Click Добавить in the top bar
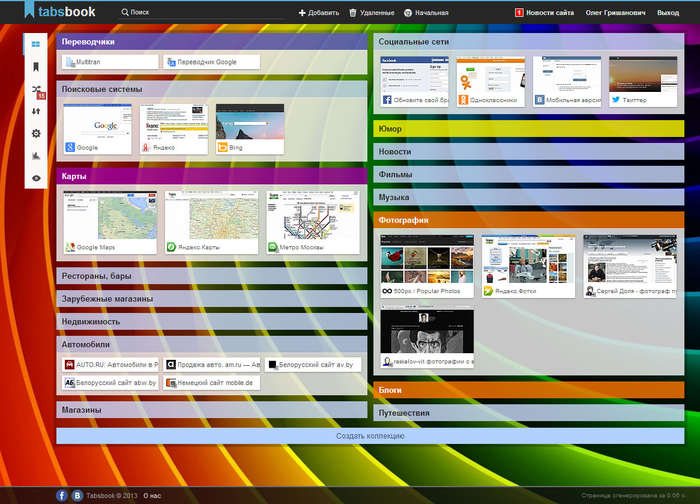 (319, 12)
